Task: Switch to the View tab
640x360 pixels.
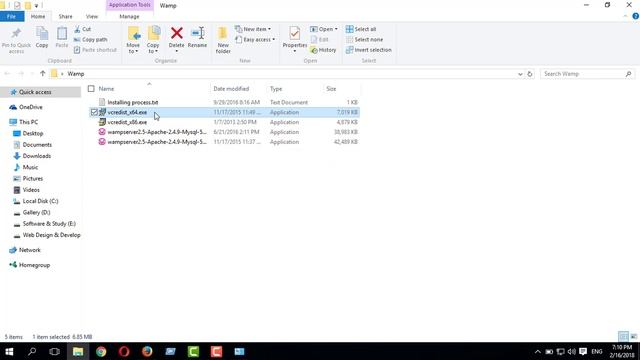Action: click(x=92, y=16)
